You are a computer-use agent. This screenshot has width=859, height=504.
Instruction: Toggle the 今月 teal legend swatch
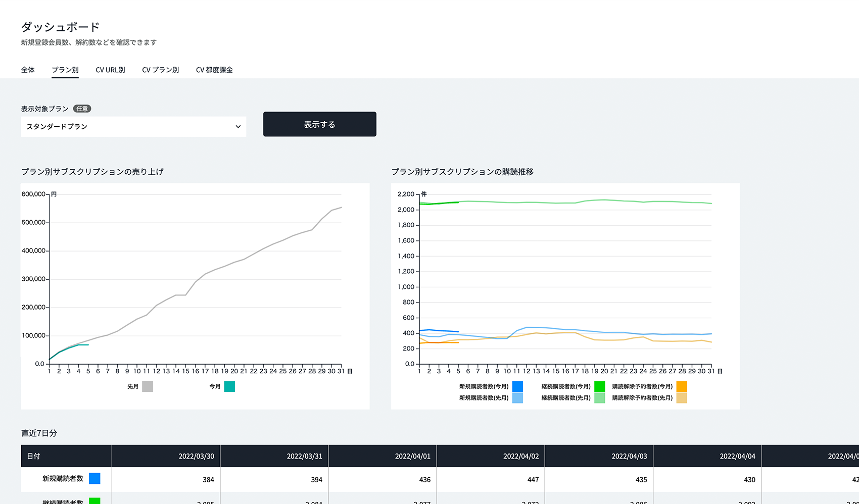pyautogui.click(x=229, y=386)
